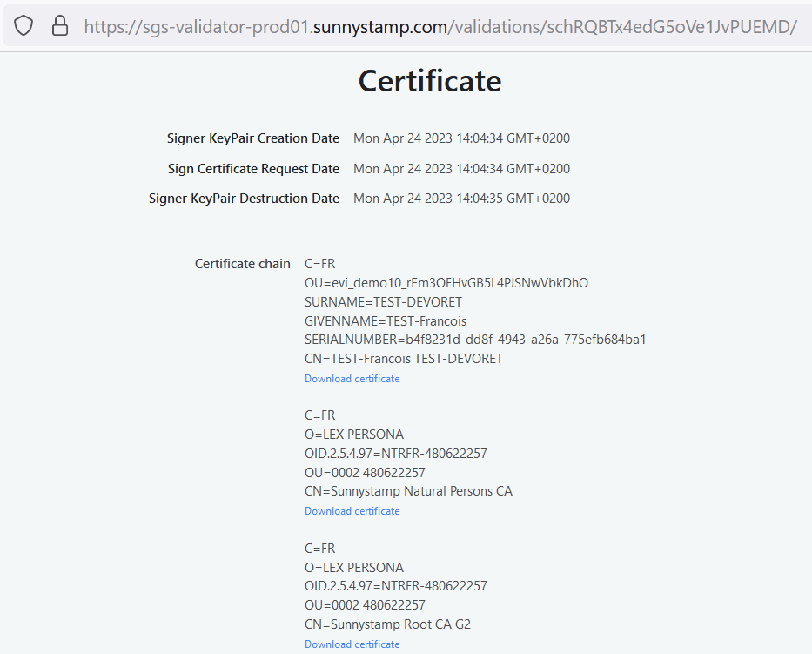Click the Certificate chain label
The image size is (812, 654).
tap(242, 264)
